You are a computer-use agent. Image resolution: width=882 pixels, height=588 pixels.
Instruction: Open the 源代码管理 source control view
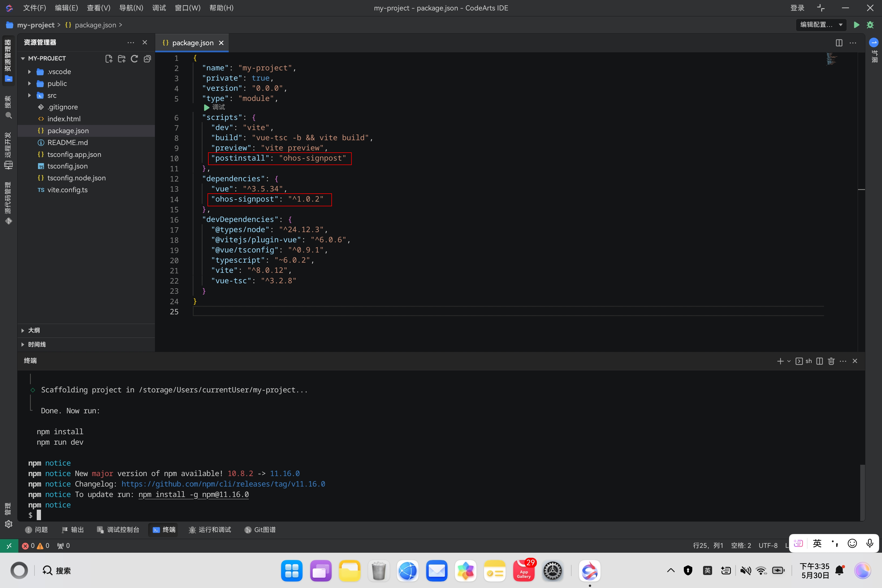(8, 203)
